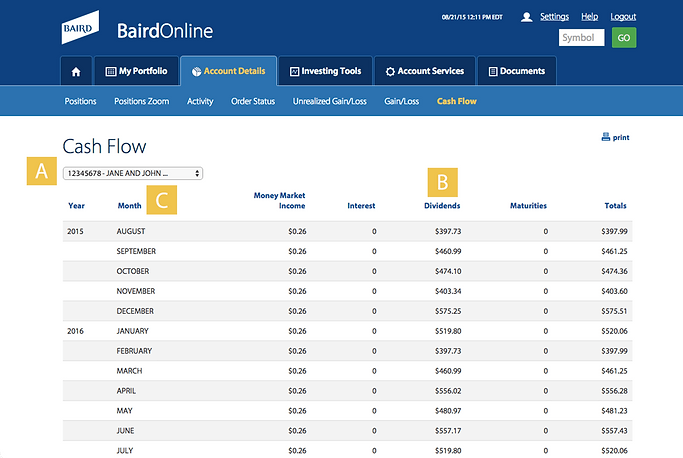Click the $557.17 dividends value
This screenshot has width=683, height=458.
(448, 431)
